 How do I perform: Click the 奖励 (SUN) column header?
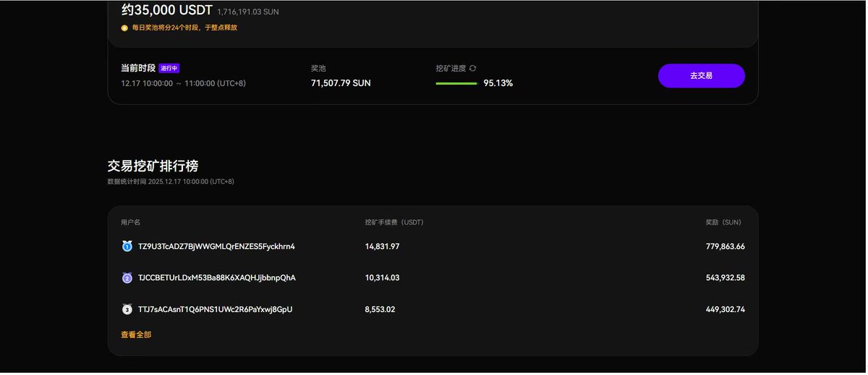point(723,222)
